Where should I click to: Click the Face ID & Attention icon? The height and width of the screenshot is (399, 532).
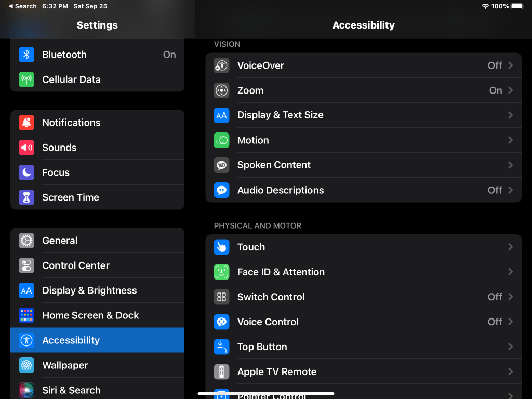coord(222,272)
